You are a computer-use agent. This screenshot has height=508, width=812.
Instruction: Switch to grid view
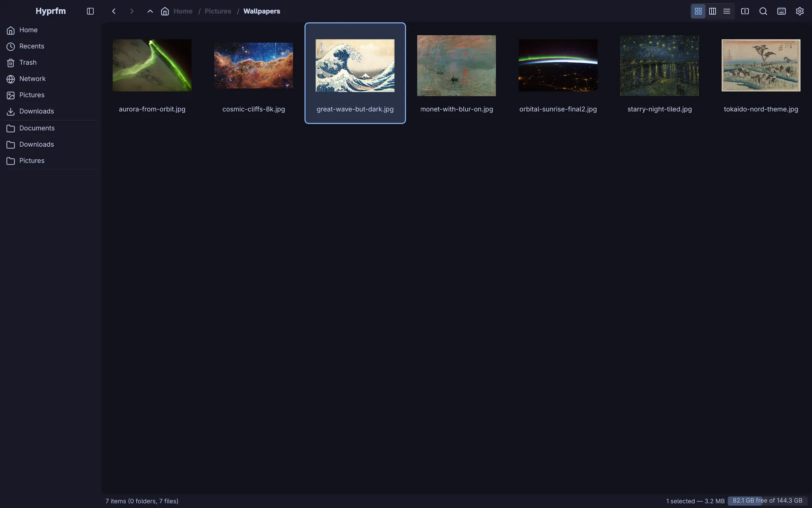tap(698, 11)
